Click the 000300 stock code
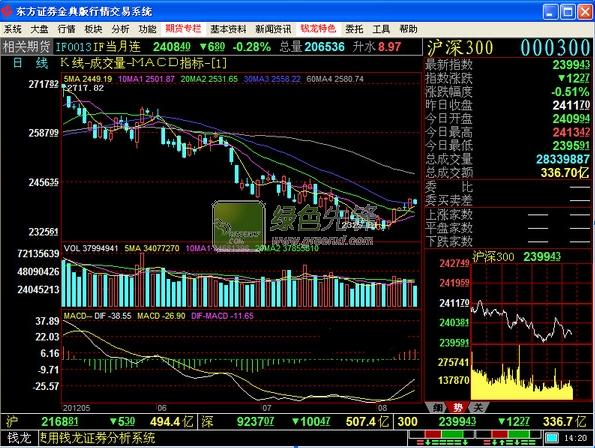The image size is (595, 448). (x=555, y=48)
